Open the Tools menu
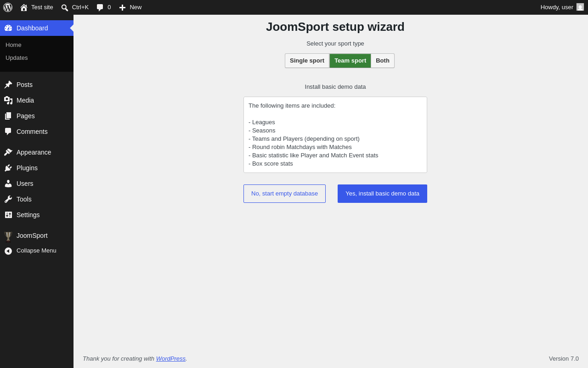Image resolution: width=588 pixels, height=368 pixels. (37, 199)
